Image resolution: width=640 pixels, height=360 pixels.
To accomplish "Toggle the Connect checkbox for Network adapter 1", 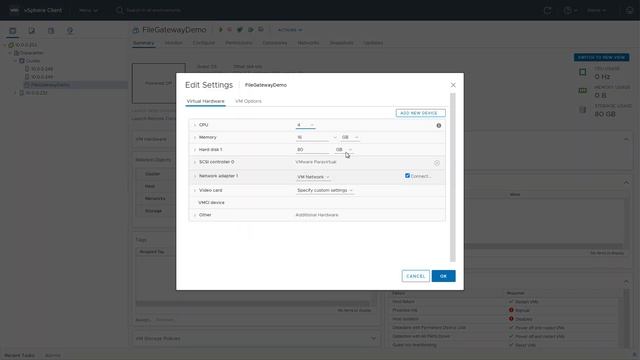I will tap(407, 176).
